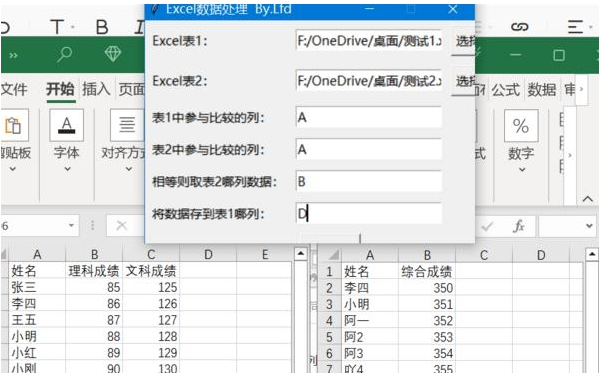The image size is (605, 373).
Task: Click select-all corner in right worksheet
Action: [330, 255]
